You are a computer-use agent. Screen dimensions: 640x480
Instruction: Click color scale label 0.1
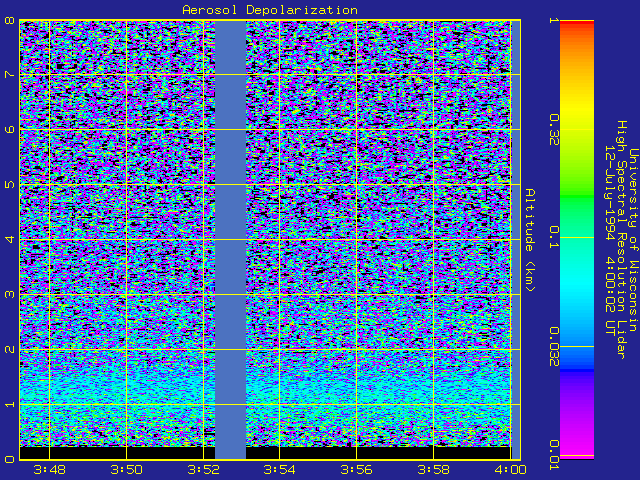(553, 237)
